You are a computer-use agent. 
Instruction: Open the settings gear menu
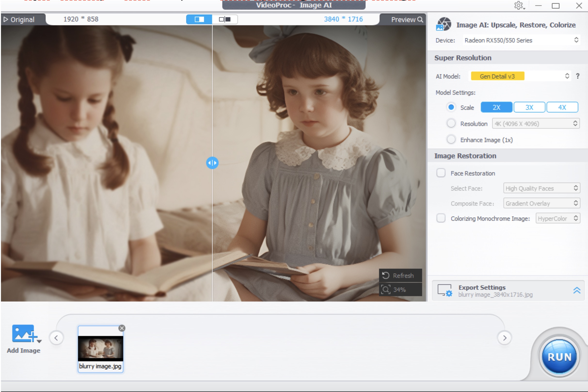[x=519, y=6]
